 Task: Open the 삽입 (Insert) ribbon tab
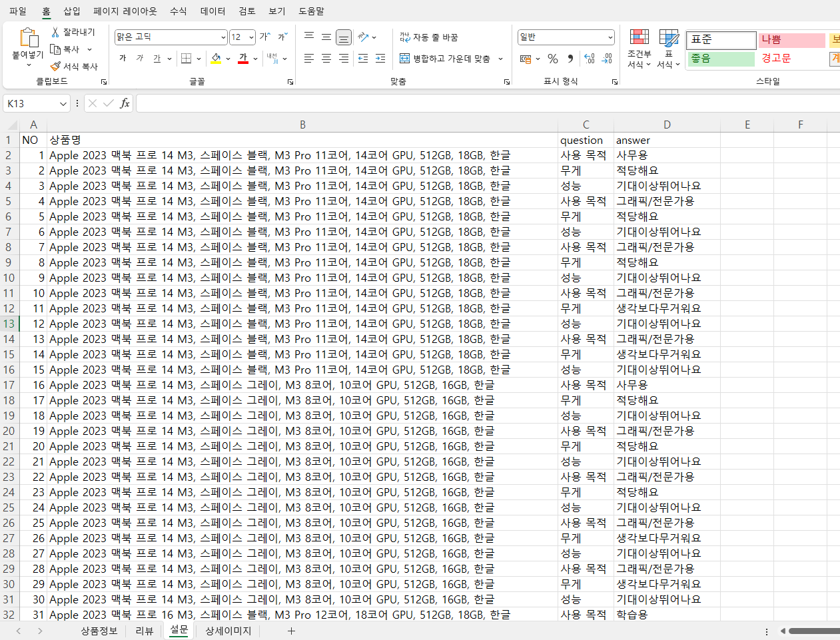coord(71,11)
